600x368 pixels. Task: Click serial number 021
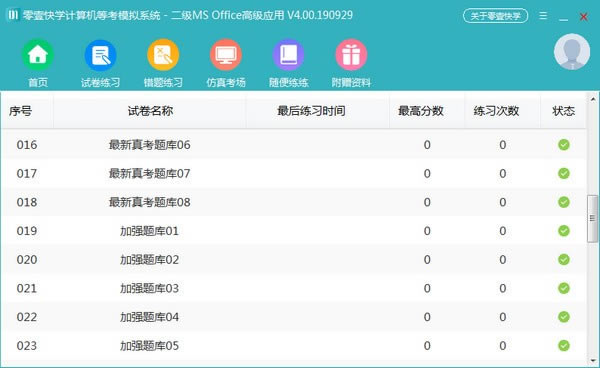click(27, 288)
